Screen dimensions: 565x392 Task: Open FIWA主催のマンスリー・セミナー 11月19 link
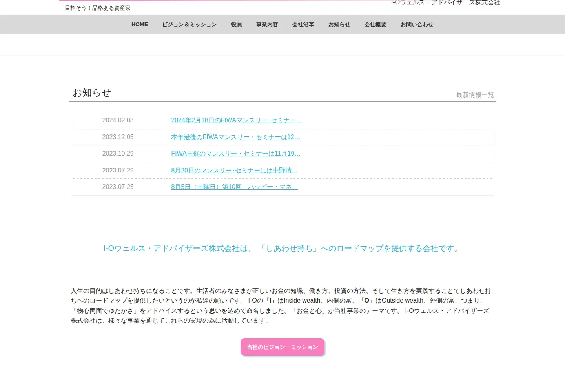[x=235, y=154]
